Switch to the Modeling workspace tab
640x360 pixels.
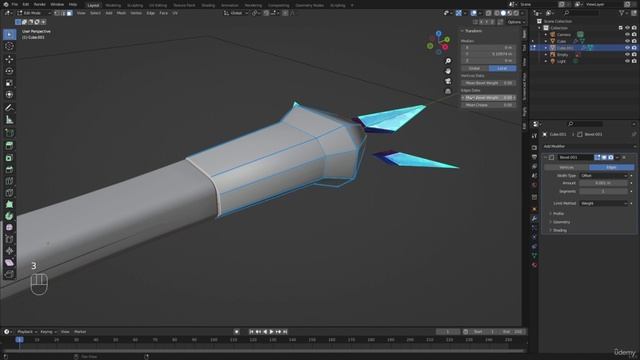(x=113, y=5)
